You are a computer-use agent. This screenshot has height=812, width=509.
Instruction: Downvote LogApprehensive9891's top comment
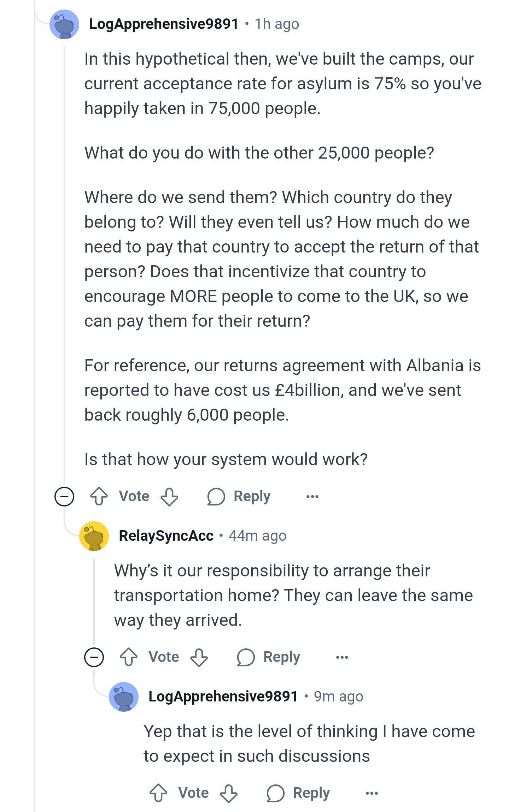coord(169,497)
